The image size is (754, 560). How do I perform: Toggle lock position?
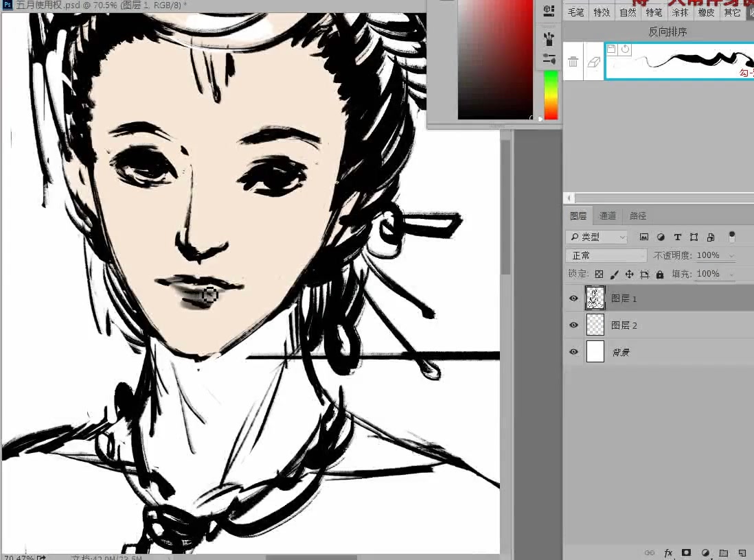(x=629, y=274)
